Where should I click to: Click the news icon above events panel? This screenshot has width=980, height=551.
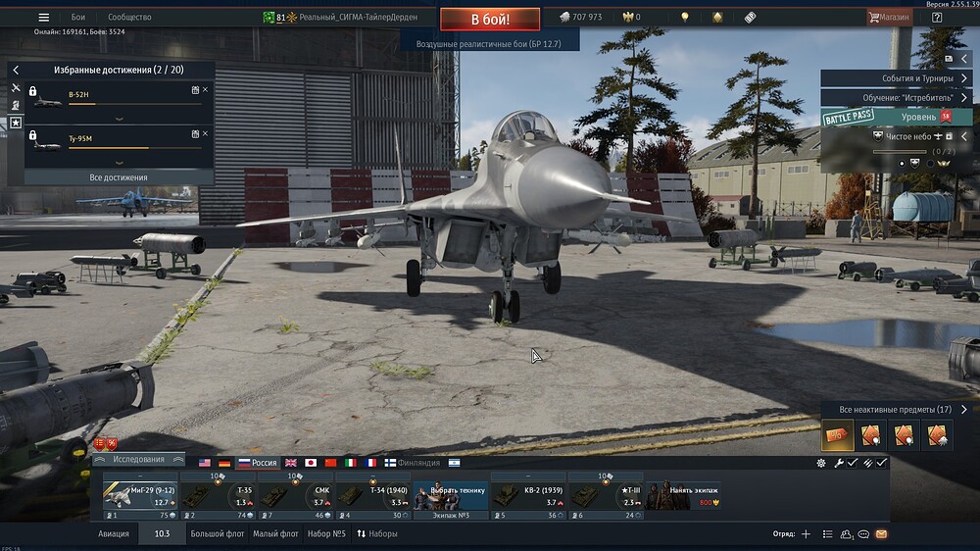tap(949, 58)
